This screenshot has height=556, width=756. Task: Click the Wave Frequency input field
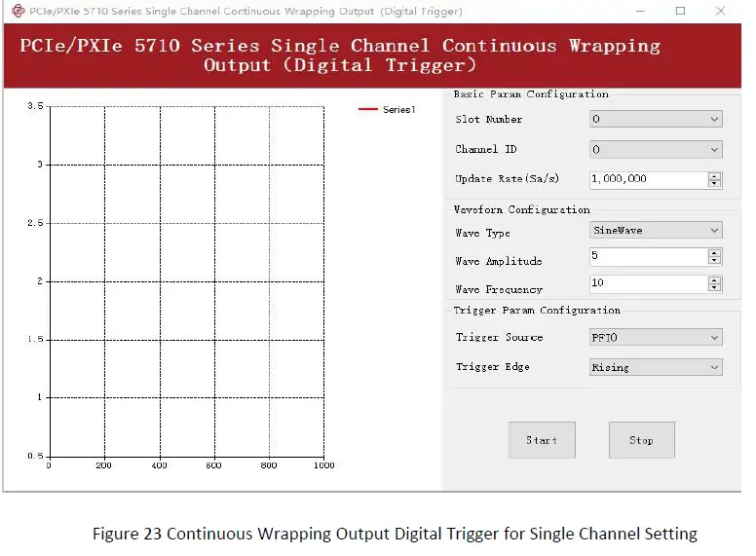coord(649,283)
